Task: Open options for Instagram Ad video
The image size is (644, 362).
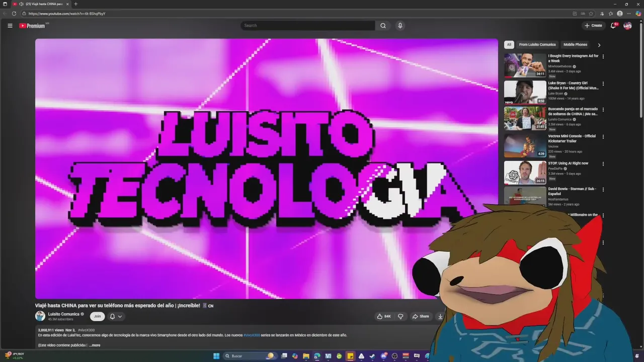Action: (603, 57)
